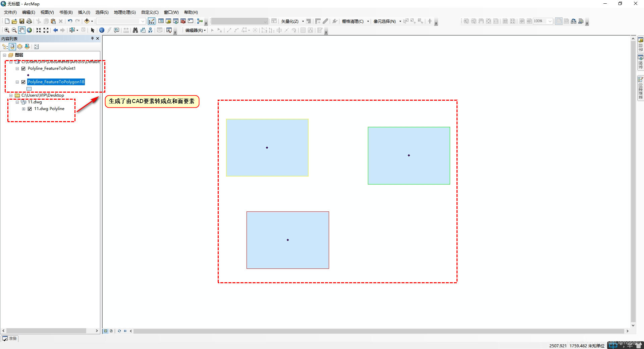Select the Zoom Out tool
Viewport: 644px width, 349px height.
pyautogui.click(x=14, y=30)
